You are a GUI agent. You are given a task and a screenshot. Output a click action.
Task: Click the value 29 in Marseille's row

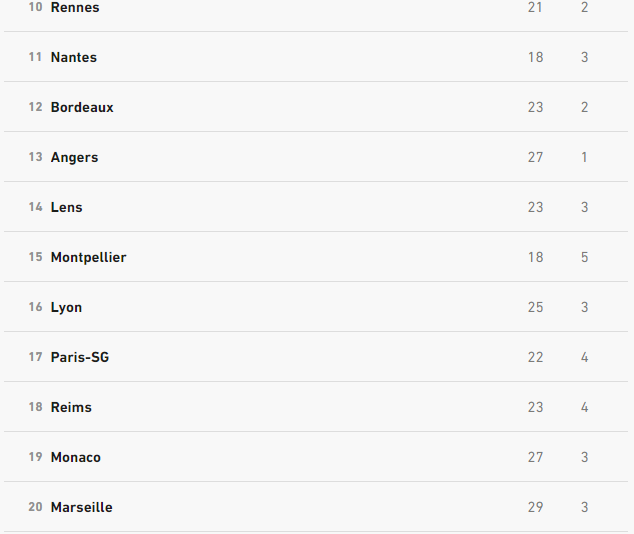(535, 508)
